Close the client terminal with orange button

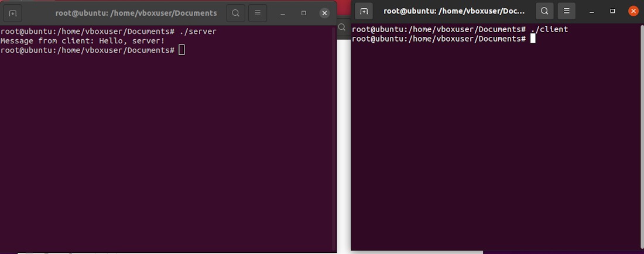click(633, 11)
